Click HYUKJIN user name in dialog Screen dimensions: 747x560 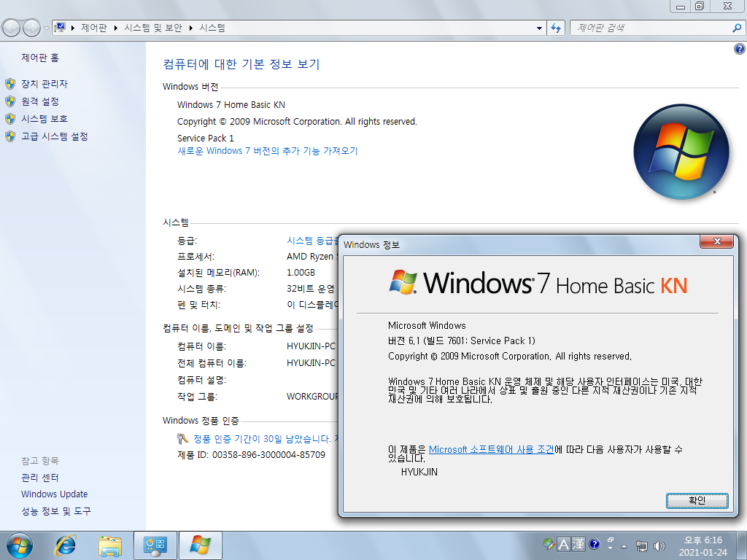(419, 472)
